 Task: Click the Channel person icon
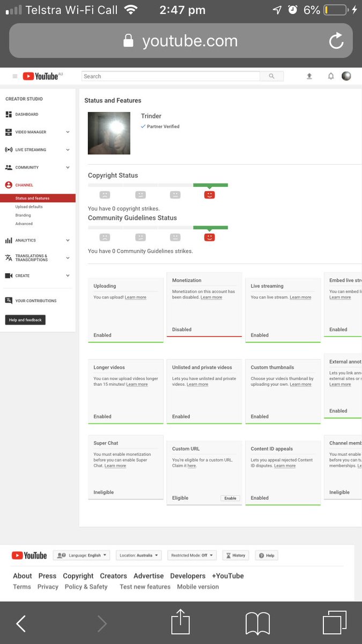[9, 185]
